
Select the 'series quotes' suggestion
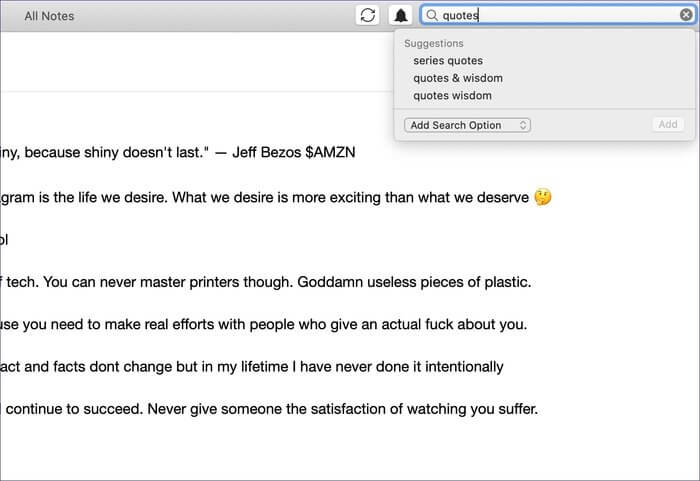point(448,60)
